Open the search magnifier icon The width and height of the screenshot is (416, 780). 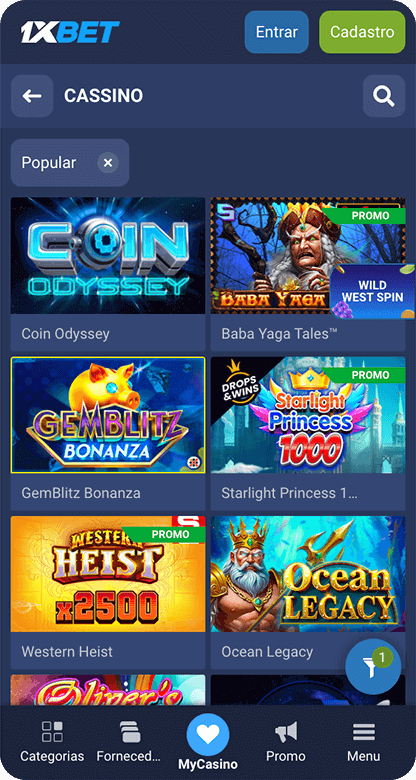pyautogui.click(x=384, y=96)
